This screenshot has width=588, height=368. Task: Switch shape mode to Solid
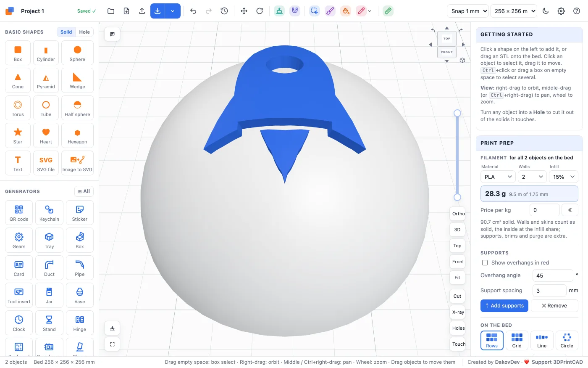point(66,32)
